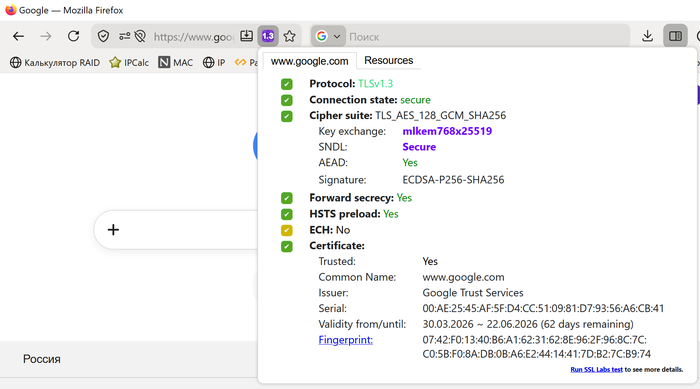The image size is (700, 389).
Task: Click the Google search engine logo
Action: click(321, 36)
